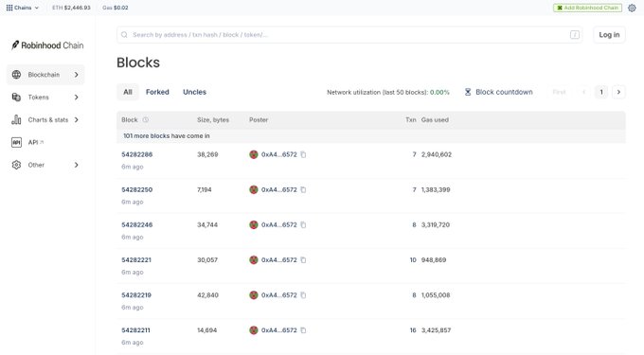Screen dimensions: 644x355
Task: Click the slash shortcut icon in search
Action: pyautogui.click(x=575, y=35)
